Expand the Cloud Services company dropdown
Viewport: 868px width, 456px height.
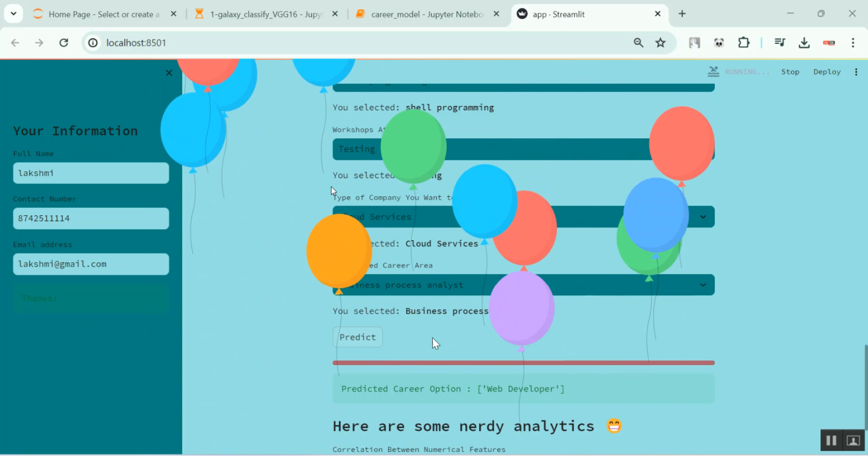point(703,216)
